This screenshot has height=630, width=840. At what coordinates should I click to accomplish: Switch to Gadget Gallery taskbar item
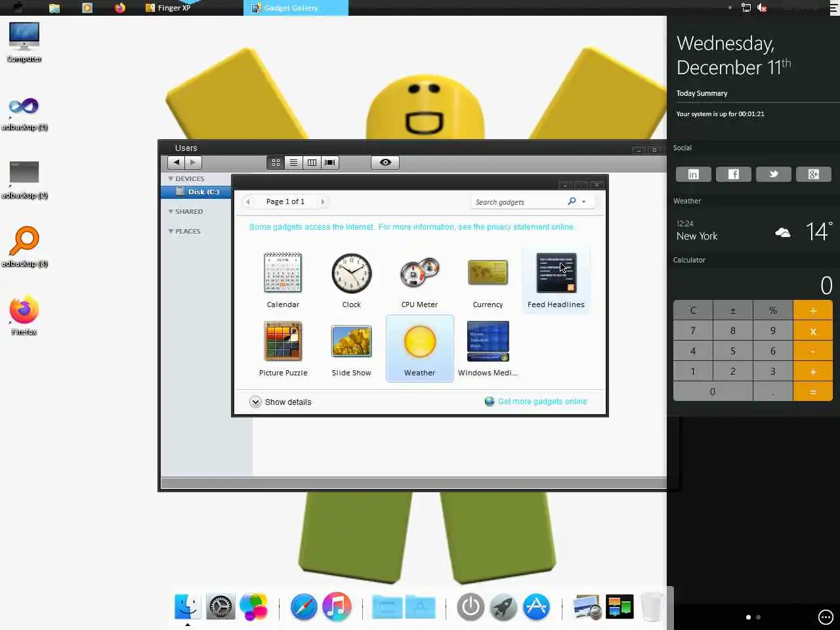[295, 8]
